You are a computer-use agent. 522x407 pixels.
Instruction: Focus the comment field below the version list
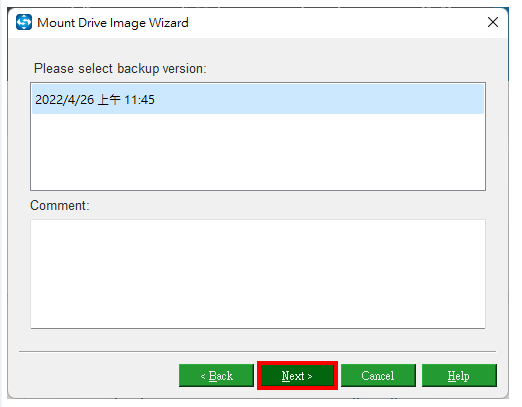(x=258, y=274)
